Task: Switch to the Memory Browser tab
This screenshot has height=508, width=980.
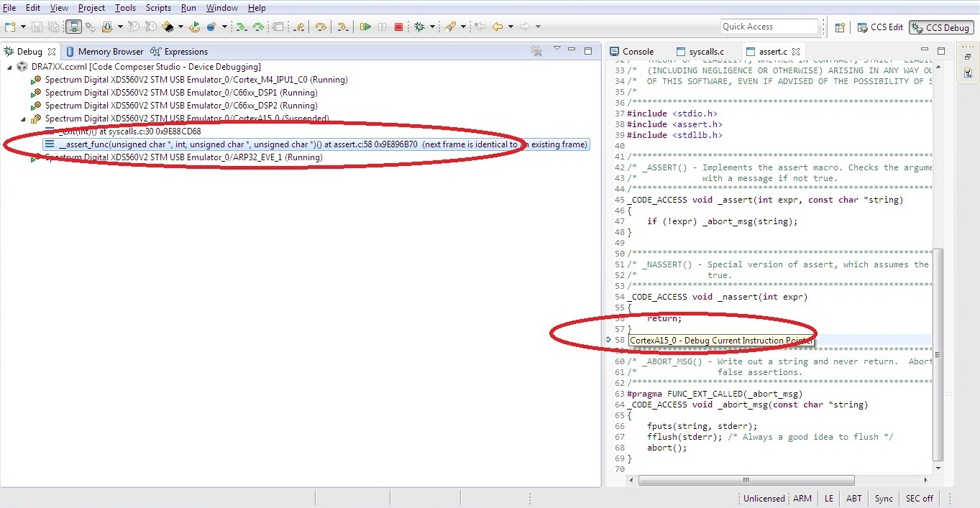Action: tap(104, 52)
